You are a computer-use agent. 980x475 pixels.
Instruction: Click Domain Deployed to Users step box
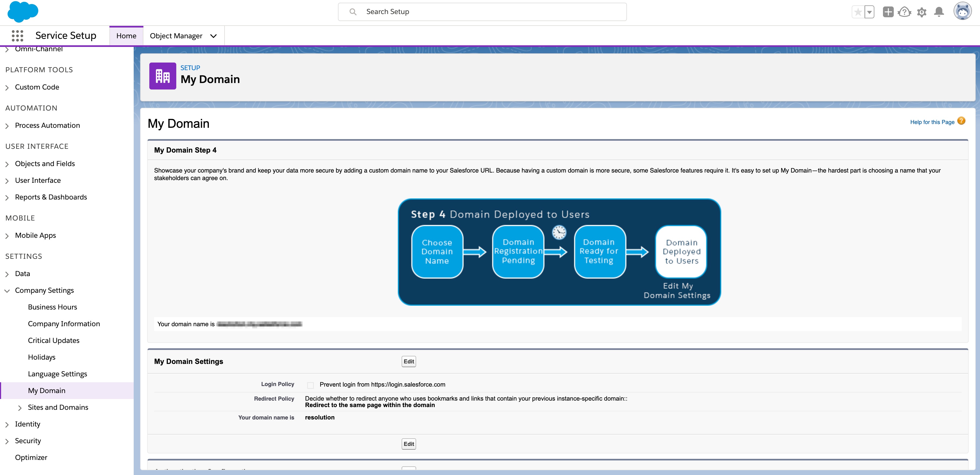pyautogui.click(x=681, y=252)
